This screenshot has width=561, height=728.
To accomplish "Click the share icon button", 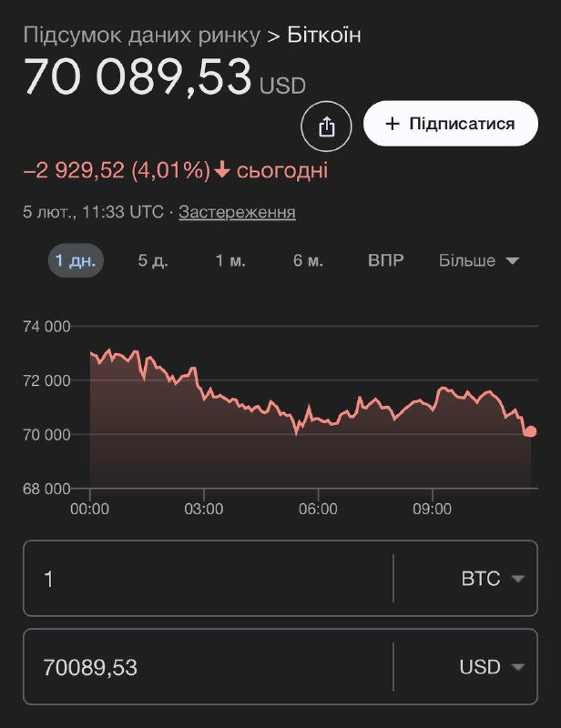I will (327, 127).
